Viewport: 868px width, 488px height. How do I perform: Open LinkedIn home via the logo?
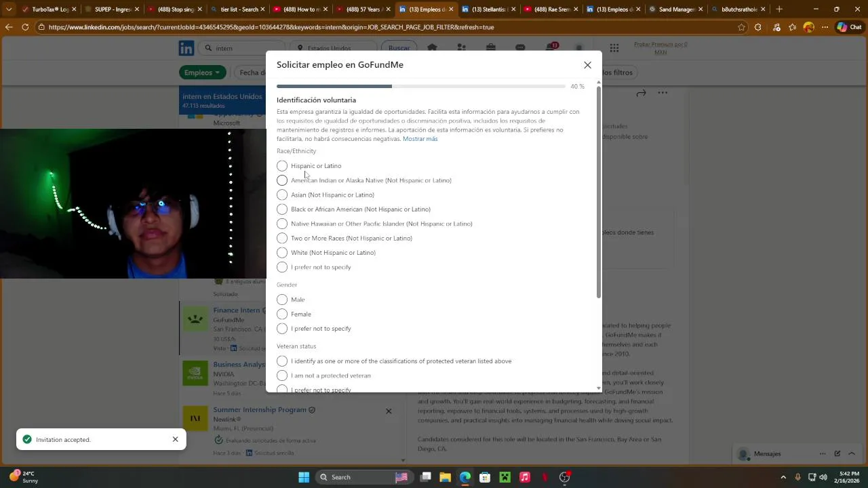coord(186,48)
